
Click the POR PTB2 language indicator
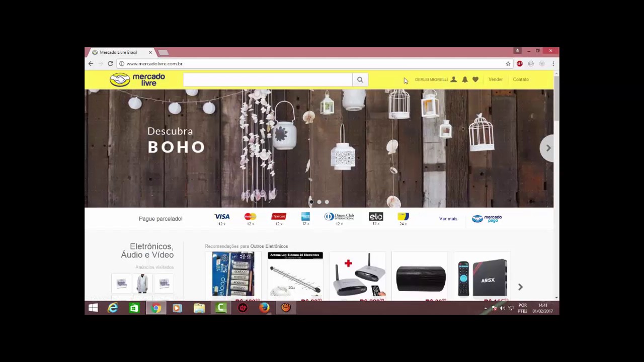point(522,308)
